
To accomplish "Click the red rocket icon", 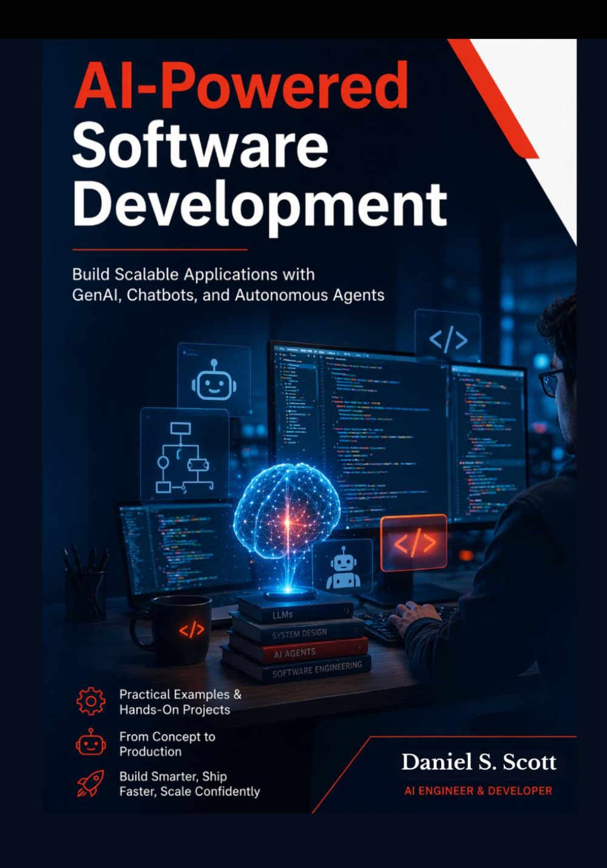I will pos(90,783).
